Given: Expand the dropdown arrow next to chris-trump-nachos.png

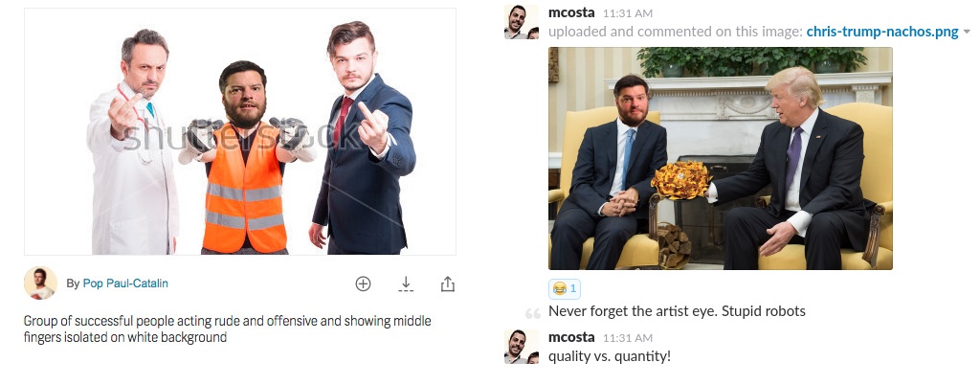Looking at the screenshot, I should (967, 32).
